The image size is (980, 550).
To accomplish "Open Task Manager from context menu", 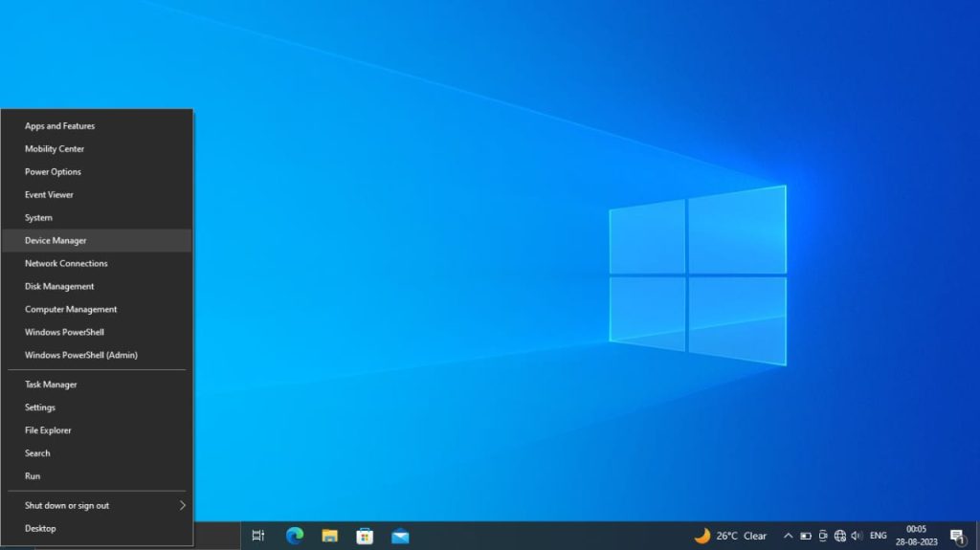I will [97, 385].
